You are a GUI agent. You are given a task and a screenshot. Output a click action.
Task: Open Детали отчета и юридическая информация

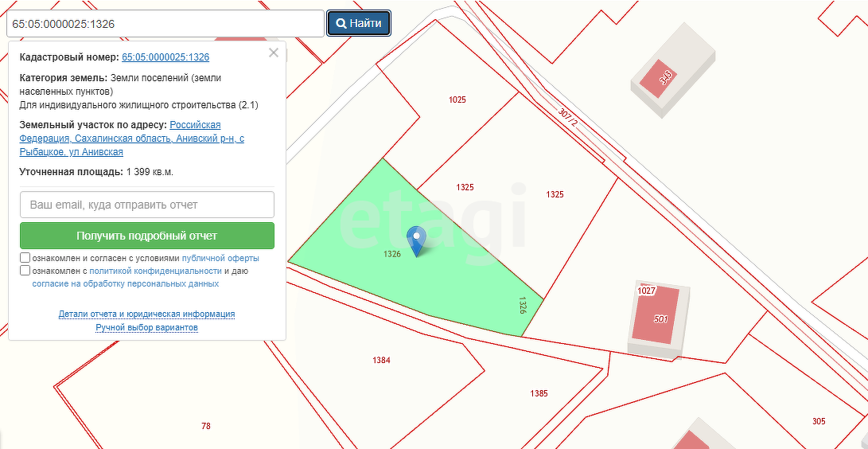tap(146, 314)
